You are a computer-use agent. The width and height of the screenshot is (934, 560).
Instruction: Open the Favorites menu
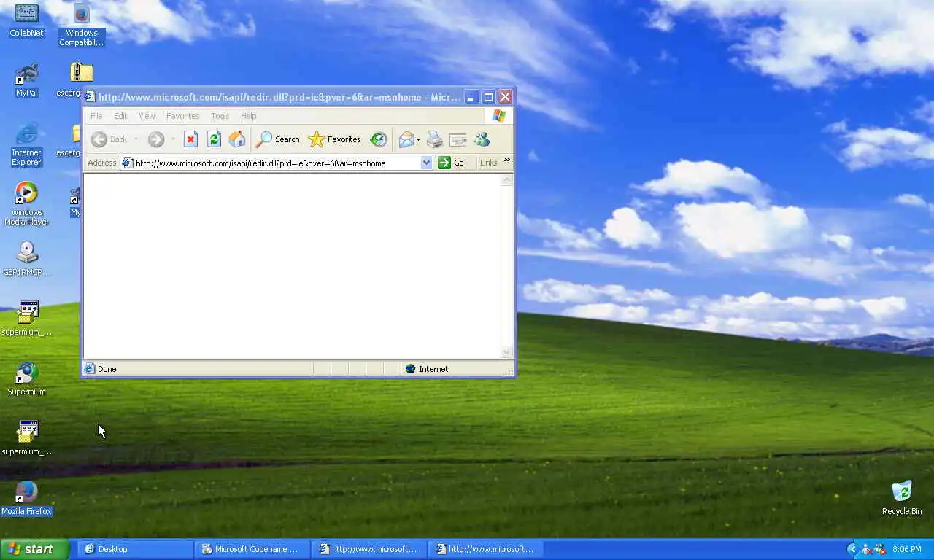point(182,116)
